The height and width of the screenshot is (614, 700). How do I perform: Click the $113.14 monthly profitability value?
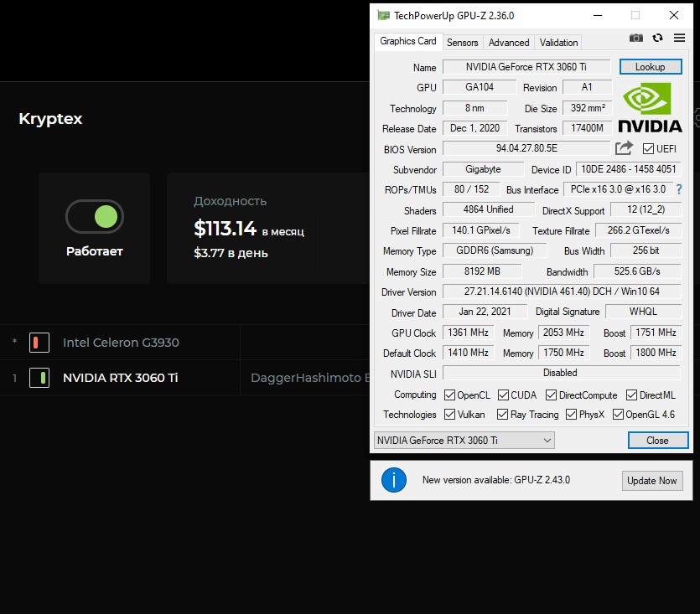[225, 229]
